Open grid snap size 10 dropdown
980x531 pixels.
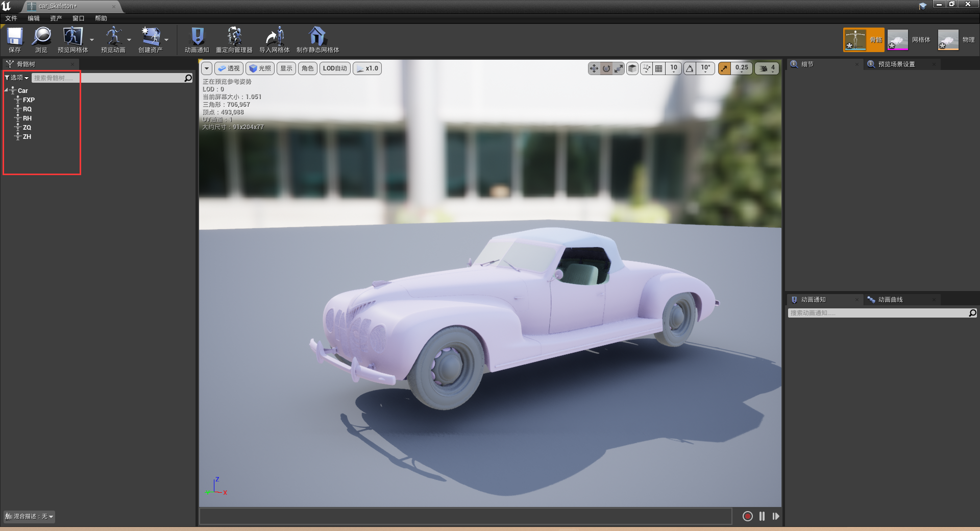tap(674, 68)
